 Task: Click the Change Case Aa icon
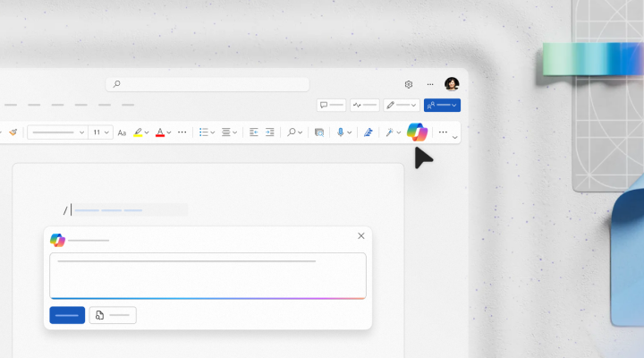click(x=122, y=132)
